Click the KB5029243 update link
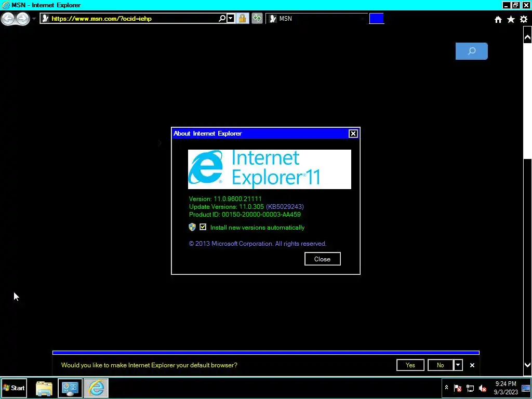This screenshot has width=532, height=399. (x=285, y=207)
